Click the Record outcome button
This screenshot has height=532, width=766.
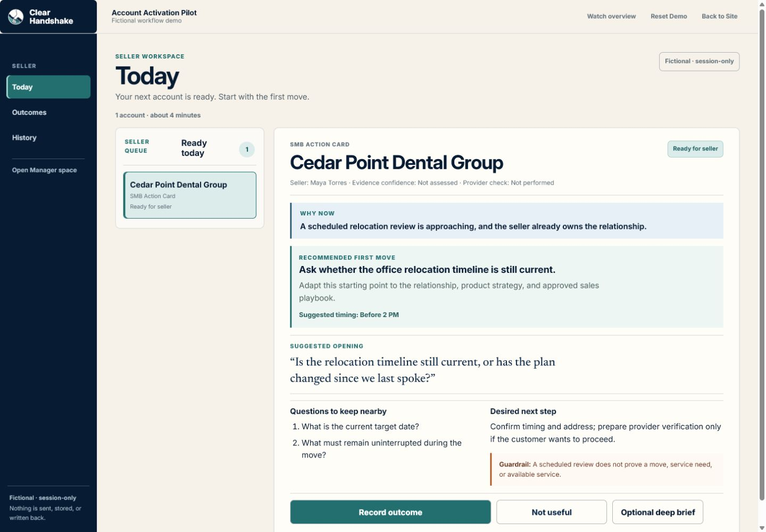(390, 512)
